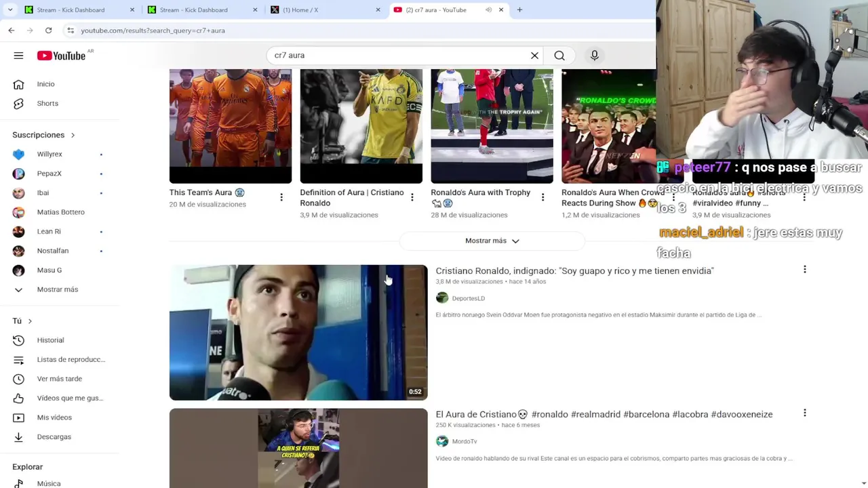Open 'This Team's Aura' short title
This screenshot has width=868, height=488.
click(207, 192)
